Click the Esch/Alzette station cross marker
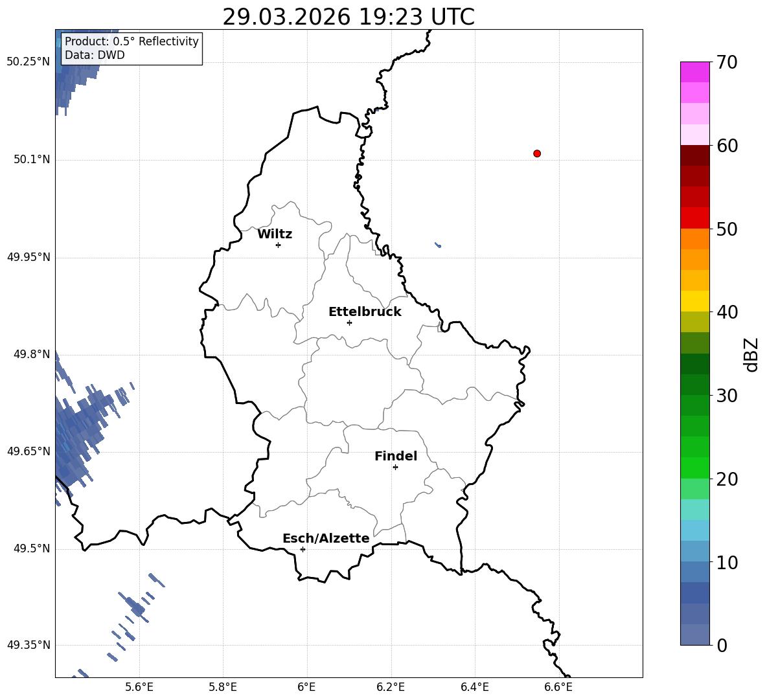767x700 pixels. tap(303, 549)
